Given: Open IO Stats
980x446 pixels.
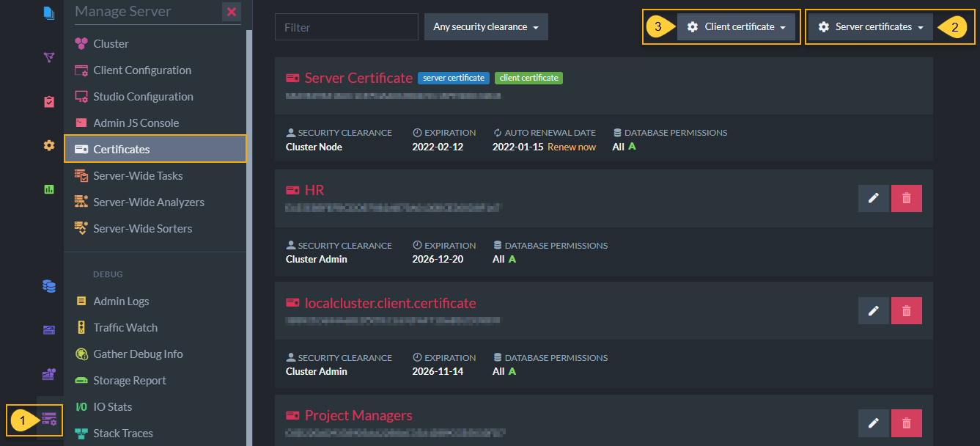Looking at the screenshot, I should click(x=155, y=407).
